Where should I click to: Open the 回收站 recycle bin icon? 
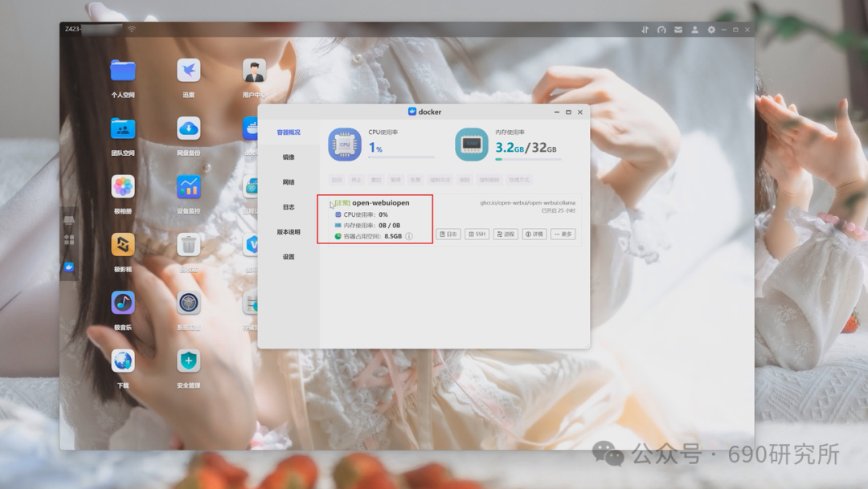coord(188,245)
